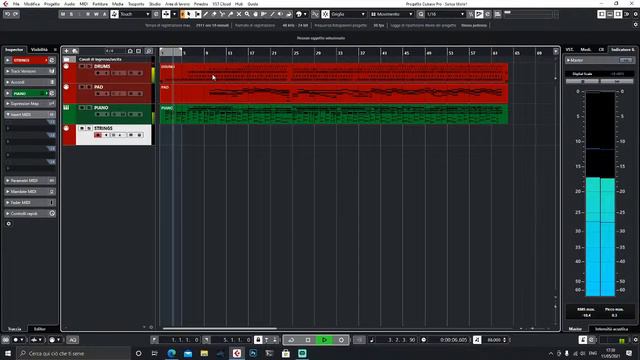Open the window layout setup gear at top right
This screenshot has width=640, height=360.
pos(636,14)
